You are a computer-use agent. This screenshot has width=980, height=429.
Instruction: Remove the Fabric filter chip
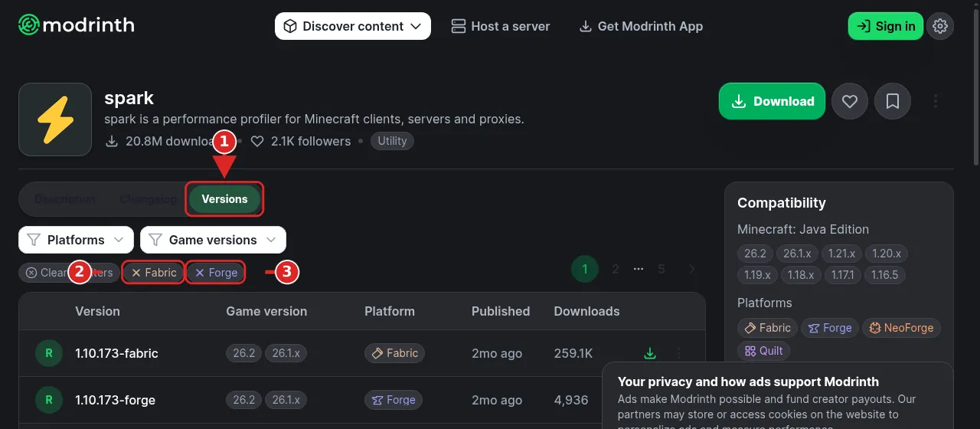pyautogui.click(x=153, y=273)
